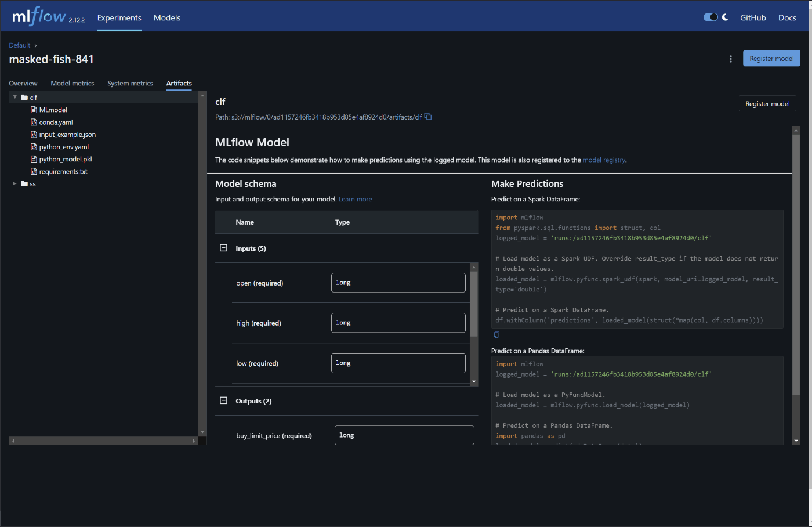This screenshot has width=812, height=527.
Task: Click the open field type box
Action: tap(398, 283)
